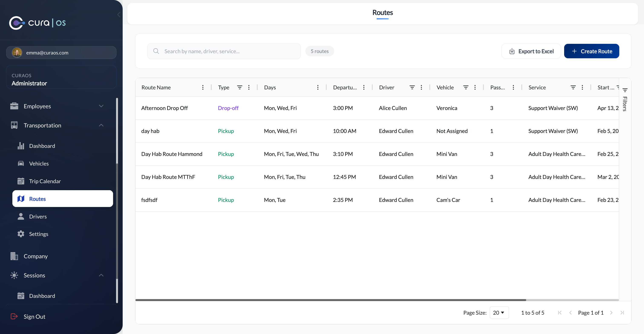
Task: Open Route Name column menu
Action: pyautogui.click(x=203, y=87)
